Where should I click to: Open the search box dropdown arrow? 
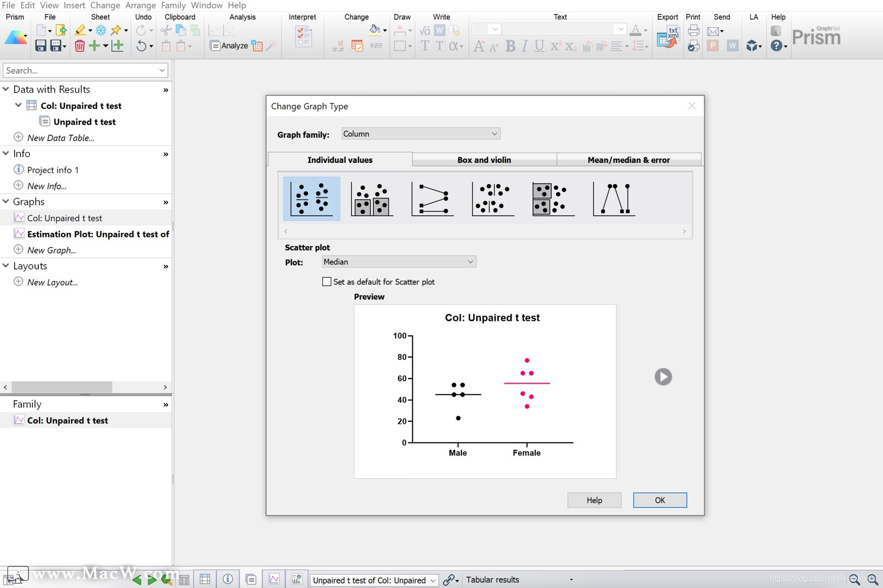point(162,71)
